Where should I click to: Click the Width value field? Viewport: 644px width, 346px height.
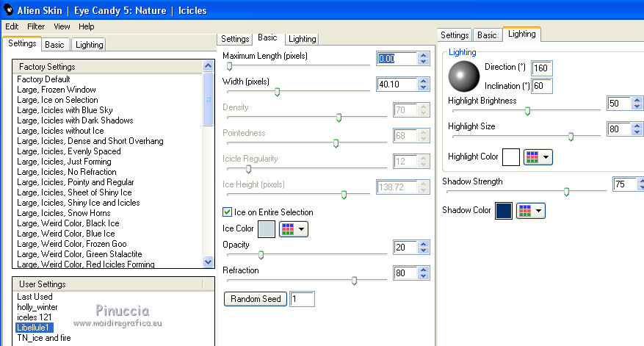pos(397,84)
